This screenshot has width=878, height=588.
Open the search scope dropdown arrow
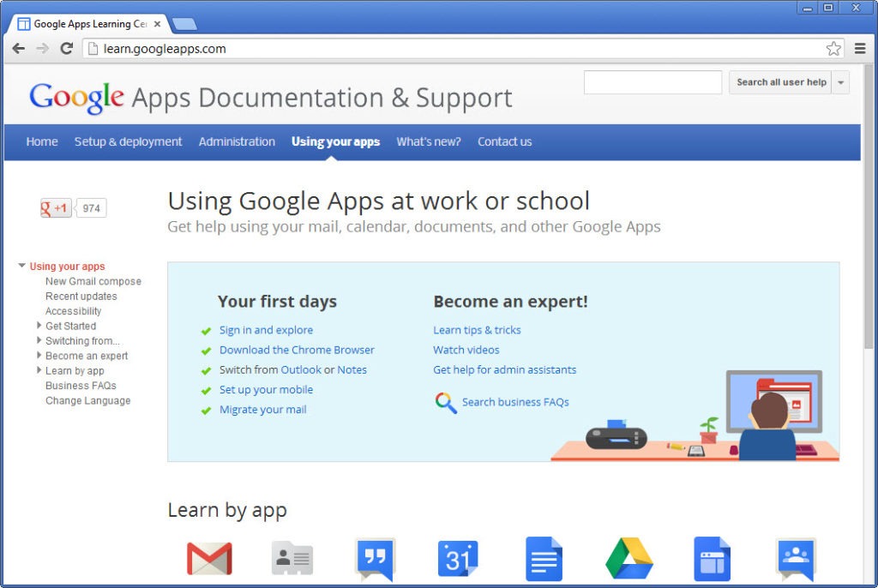[x=840, y=82]
